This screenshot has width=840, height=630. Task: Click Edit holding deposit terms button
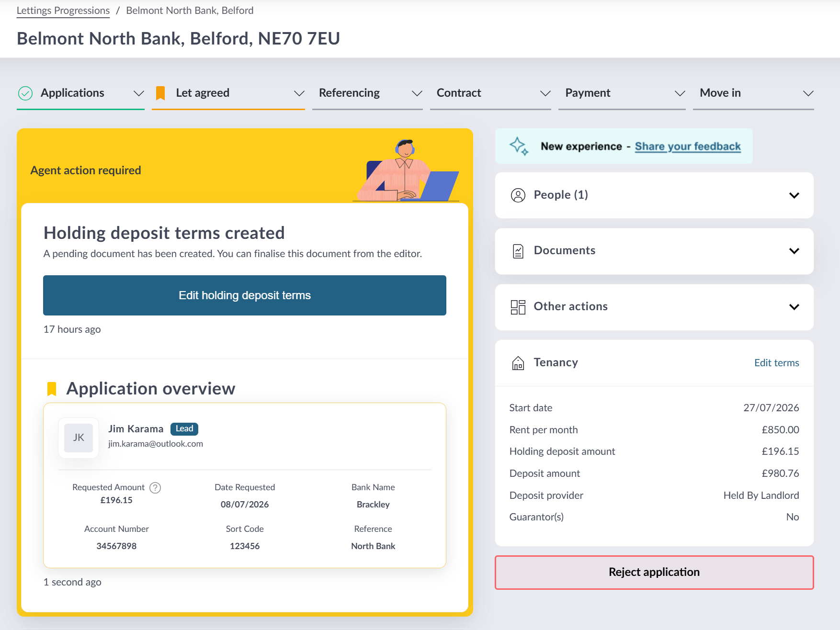tap(245, 295)
